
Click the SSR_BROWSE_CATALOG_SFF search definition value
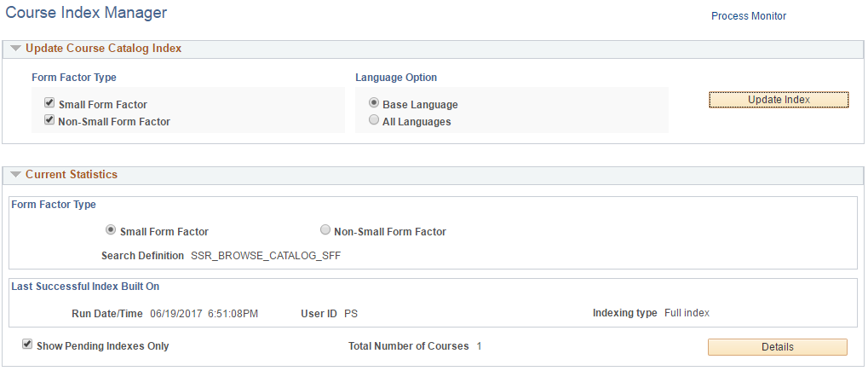(266, 256)
